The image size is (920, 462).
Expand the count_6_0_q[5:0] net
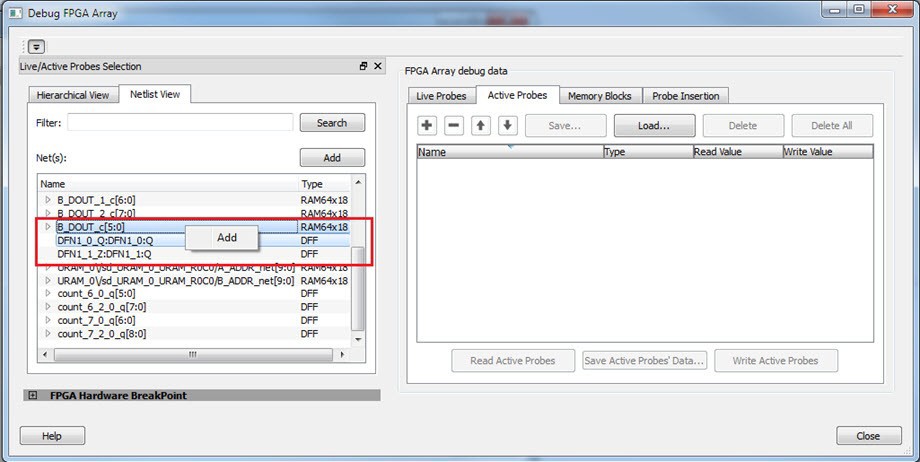point(47,294)
